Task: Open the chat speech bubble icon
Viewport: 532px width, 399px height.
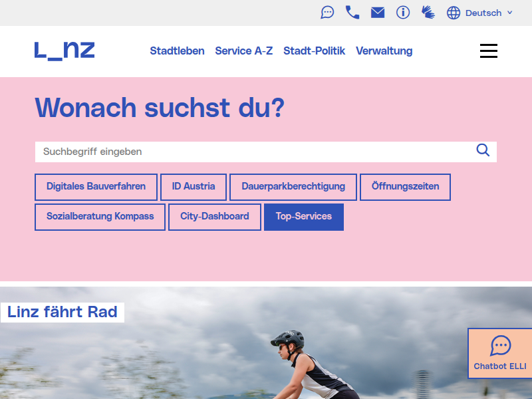Action: point(327,13)
